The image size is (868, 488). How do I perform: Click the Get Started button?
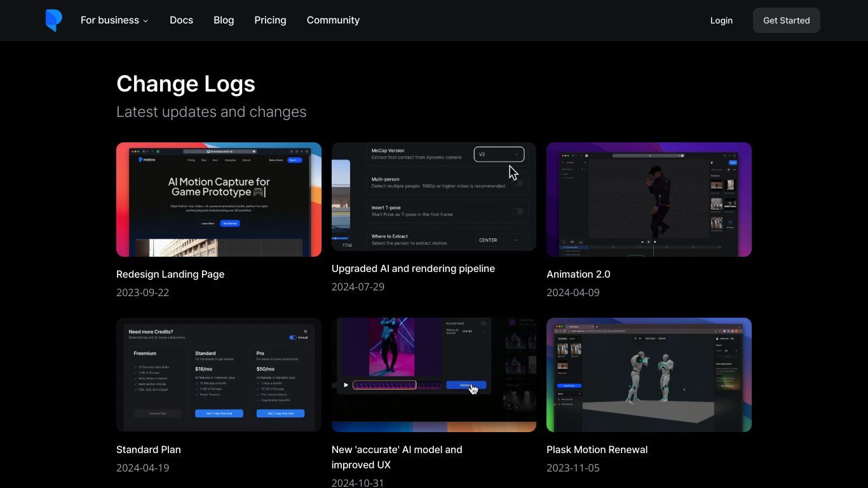(x=786, y=20)
